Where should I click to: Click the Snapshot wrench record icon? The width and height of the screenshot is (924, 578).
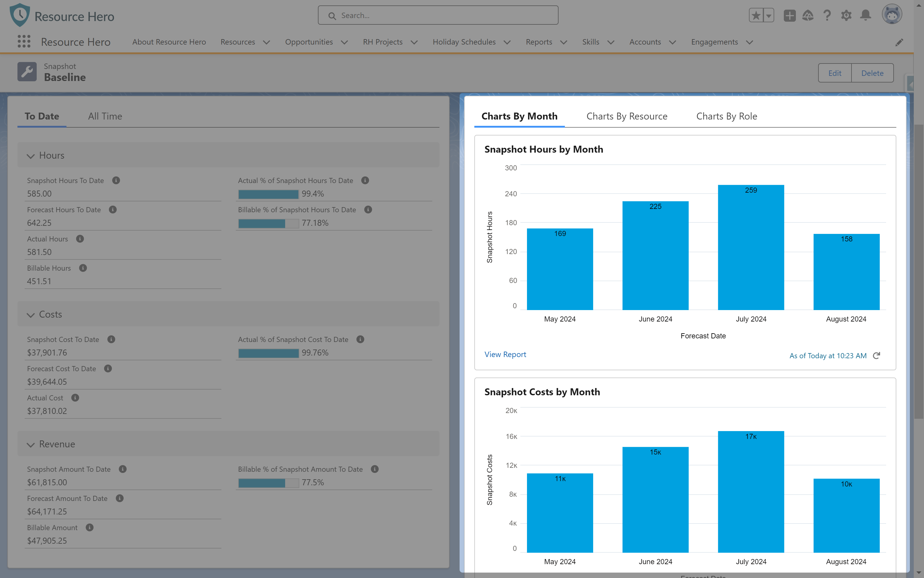pos(27,72)
